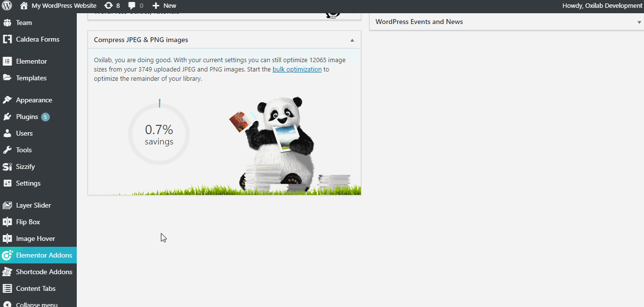Open Howdy, Oxilab Development account menu

[x=602, y=6]
